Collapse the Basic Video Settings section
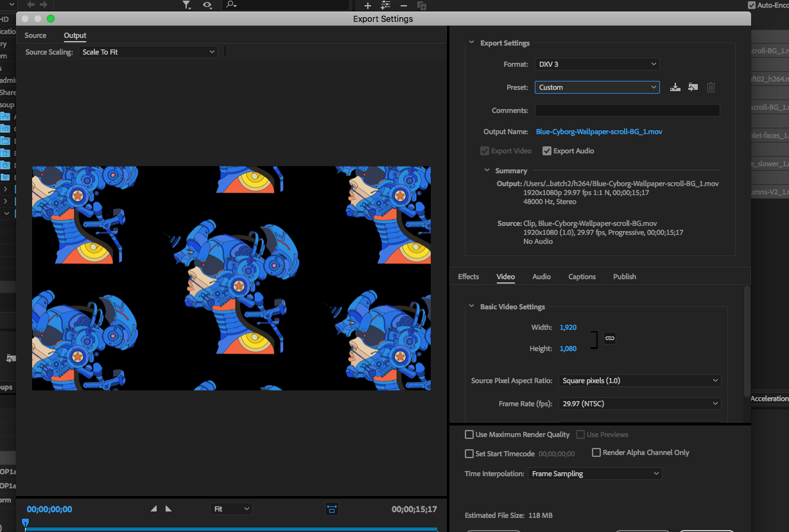 [472, 307]
